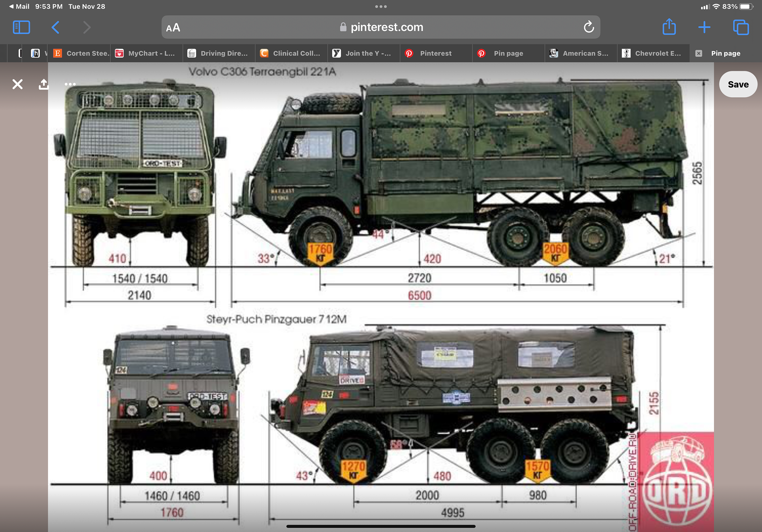Open the pin more options menu

pos(70,84)
